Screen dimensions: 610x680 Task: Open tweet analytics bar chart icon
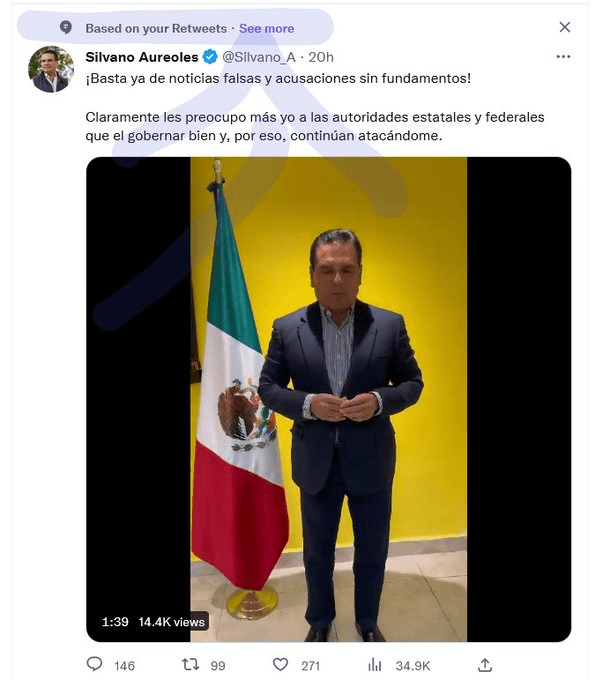[x=375, y=664]
